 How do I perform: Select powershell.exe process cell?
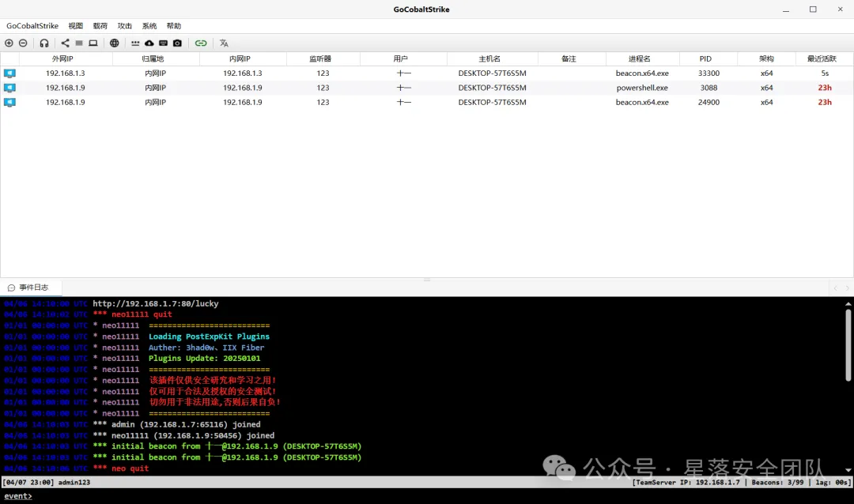pyautogui.click(x=642, y=88)
